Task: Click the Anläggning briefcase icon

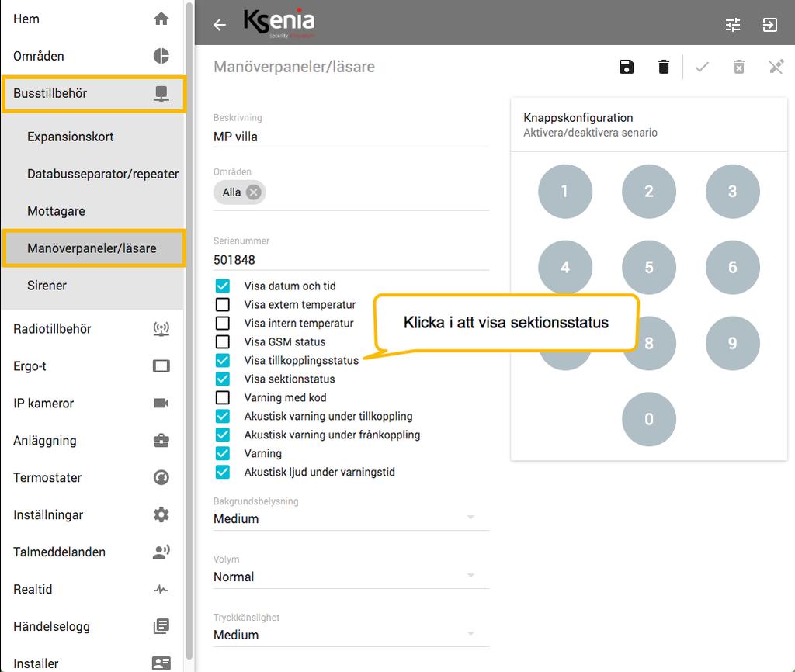Action: point(161,441)
